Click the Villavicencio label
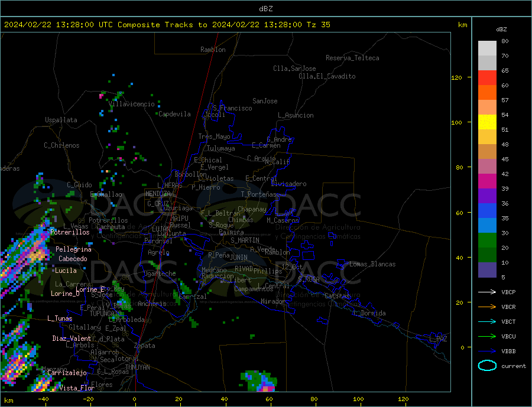The width and height of the screenshot is (532, 407). pos(132,104)
